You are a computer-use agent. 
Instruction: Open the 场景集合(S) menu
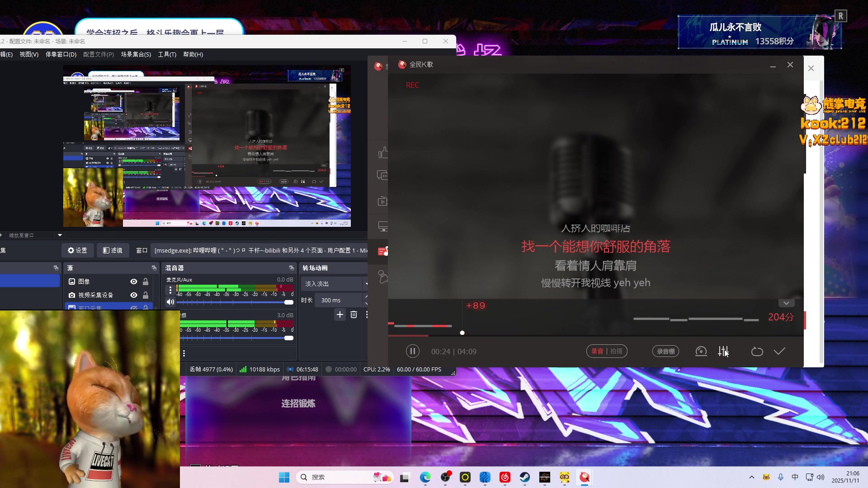click(x=136, y=54)
